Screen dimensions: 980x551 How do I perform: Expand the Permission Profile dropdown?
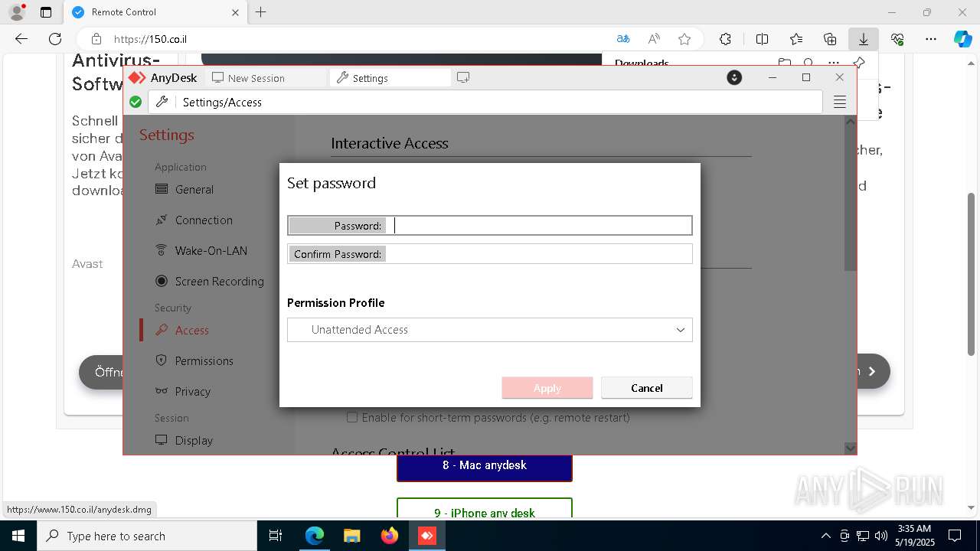click(x=490, y=330)
